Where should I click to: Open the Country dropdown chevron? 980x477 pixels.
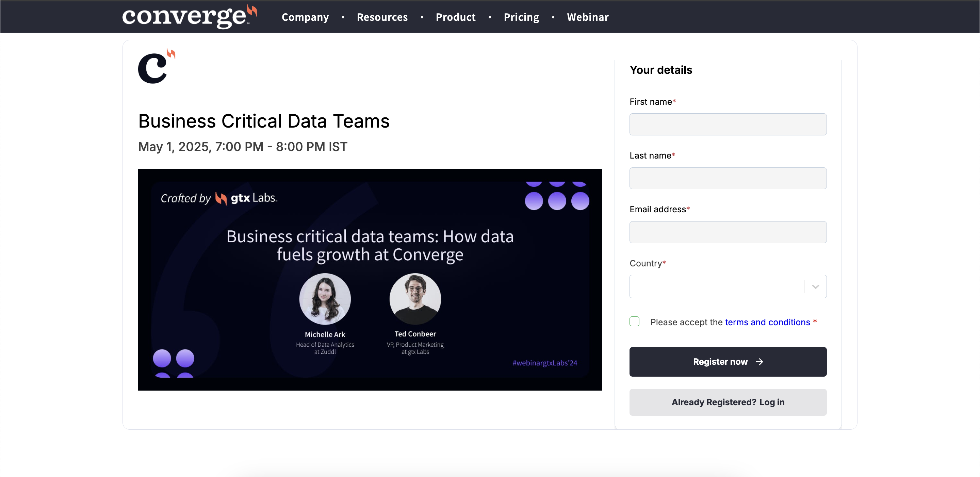[815, 286]
